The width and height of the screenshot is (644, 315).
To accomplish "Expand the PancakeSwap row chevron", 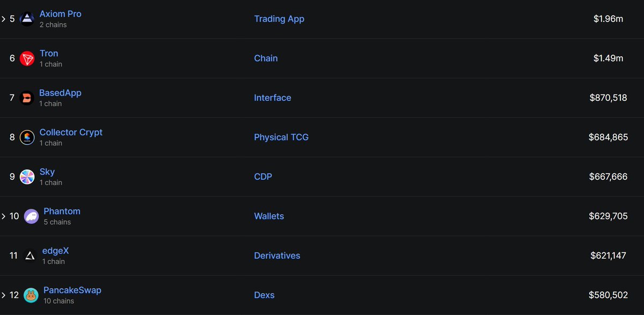I will click(3, 295).
